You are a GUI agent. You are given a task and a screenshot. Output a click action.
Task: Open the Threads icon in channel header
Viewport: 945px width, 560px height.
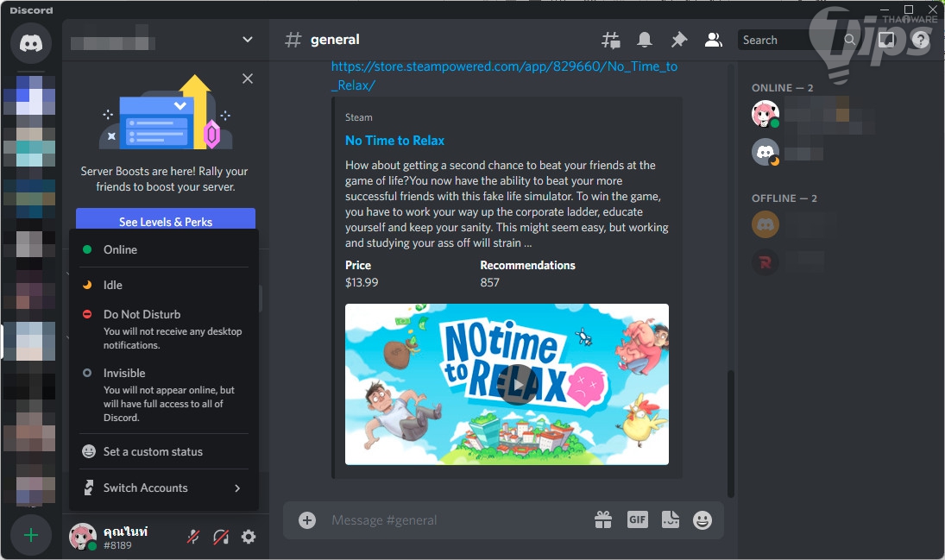click(610, 40)
